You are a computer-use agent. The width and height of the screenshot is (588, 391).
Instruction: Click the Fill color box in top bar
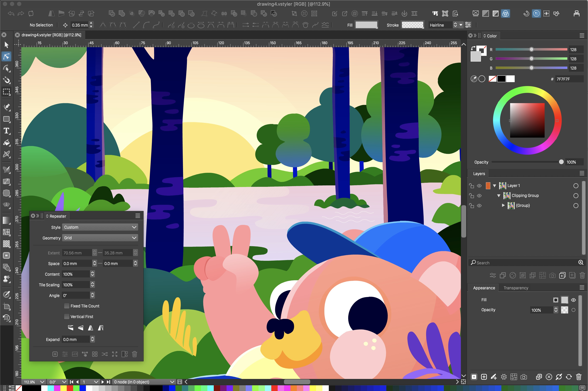(x=366, y=25)
